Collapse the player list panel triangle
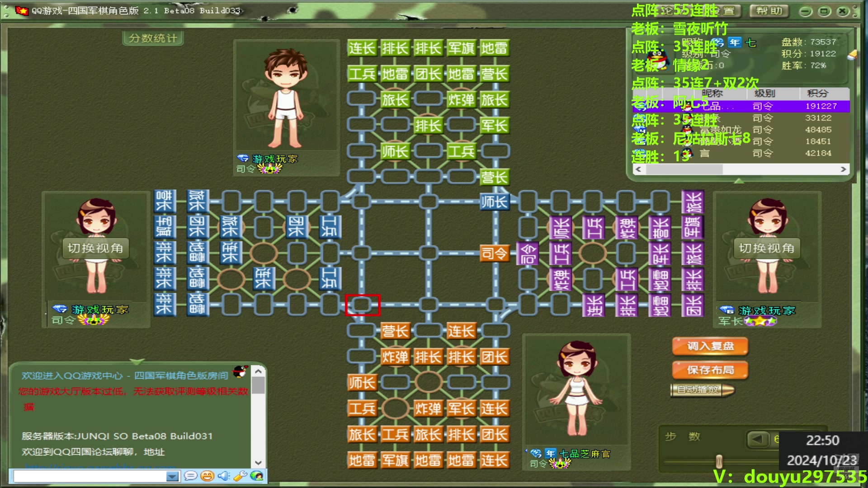Image resolution: width=868 pixels, height=488 pixels. pyautogui.click(x=739, y=181)
